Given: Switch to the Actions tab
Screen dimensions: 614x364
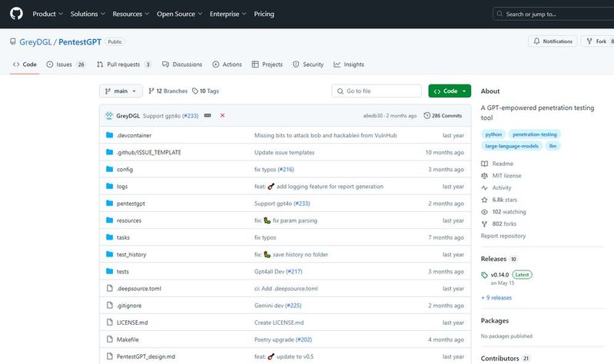Looking at the screenshot, I should click(x=227, y=65).
